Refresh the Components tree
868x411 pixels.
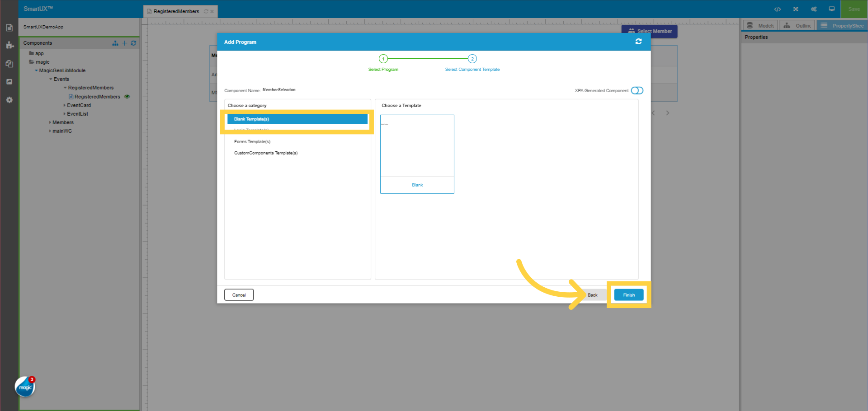133,43
